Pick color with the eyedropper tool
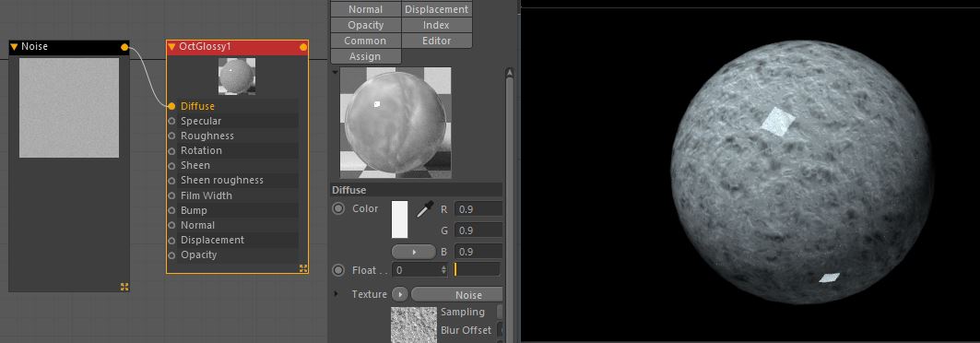 (x=425, y=209)
